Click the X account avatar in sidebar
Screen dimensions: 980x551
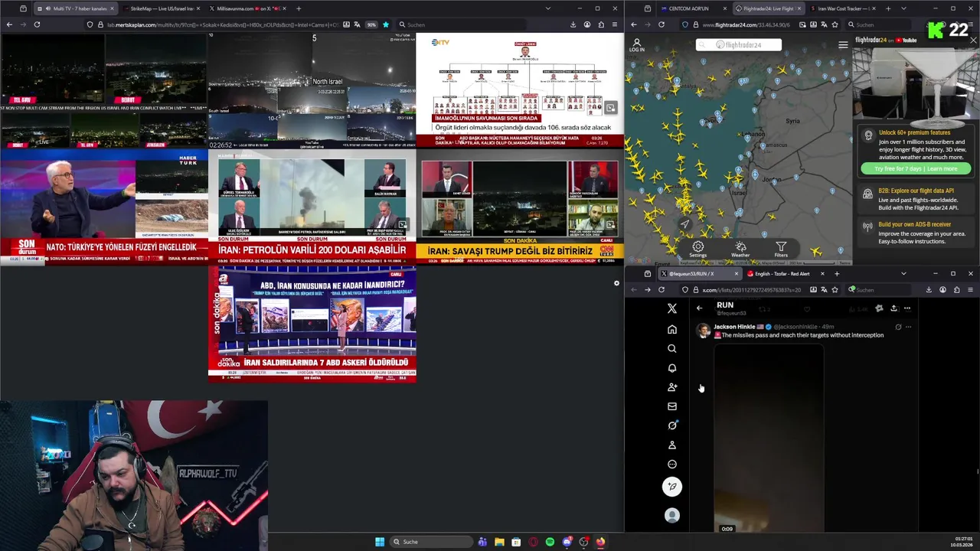pyautogui.click(x=672, y=516)
